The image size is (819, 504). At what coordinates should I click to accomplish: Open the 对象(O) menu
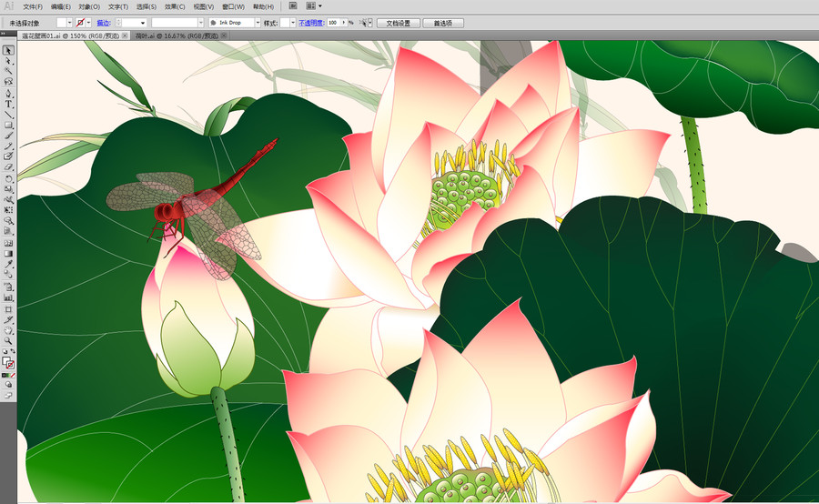[89, 6]
